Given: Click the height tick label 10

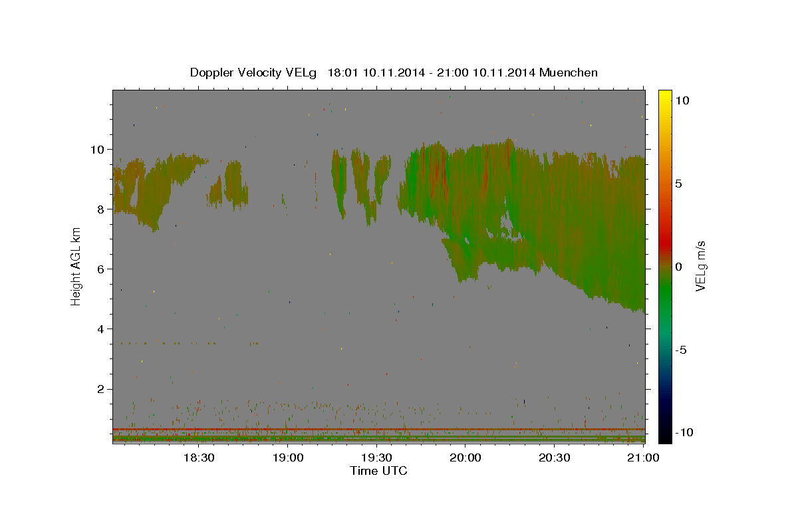Looking at the screenshot, I should tap(98, 149).
